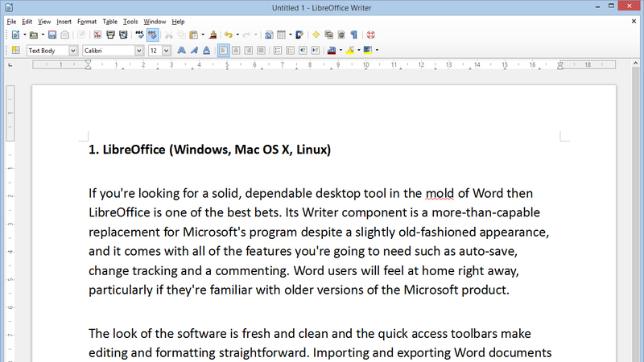This screenshot has width=644, height=362.
Task: Create a new document with the New icon
Action: 15,35
